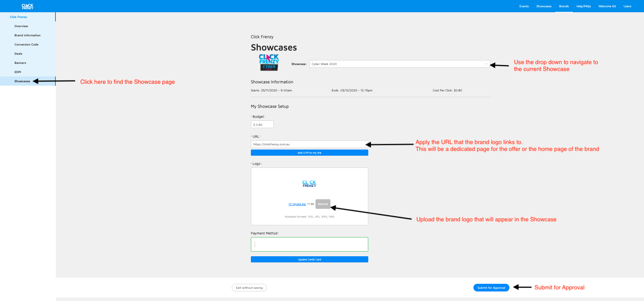The height and width of the screenshot is (301, 644).
Task: Open the Brands top navigation tab
Action: pos(564,6)
